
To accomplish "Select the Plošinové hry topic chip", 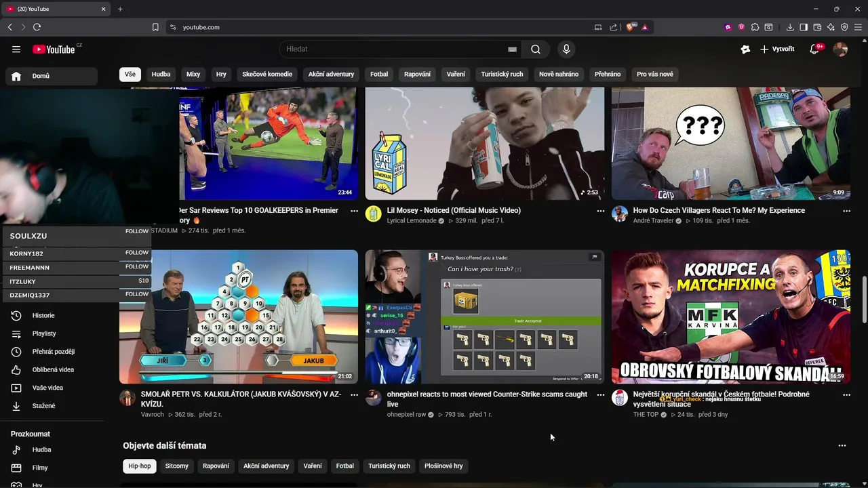I will pyautogui.click(x=443, y=466).
